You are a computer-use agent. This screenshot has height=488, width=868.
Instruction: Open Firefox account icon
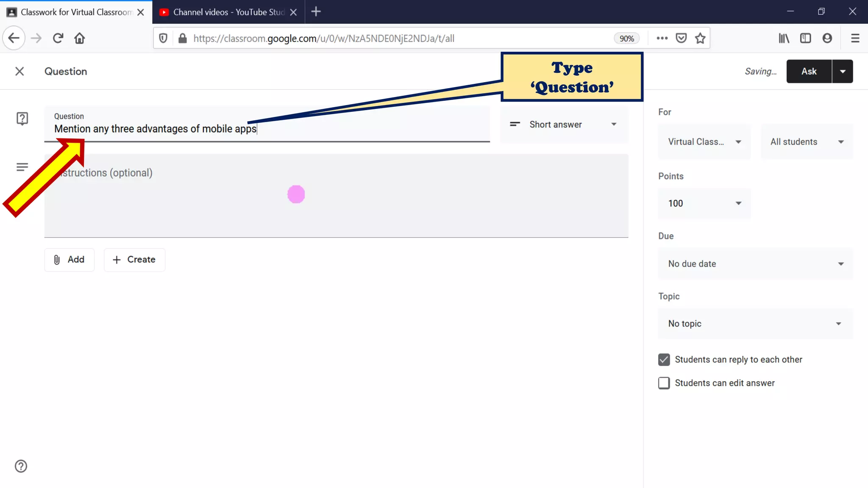pyautogui.click(x=827, y=38)
